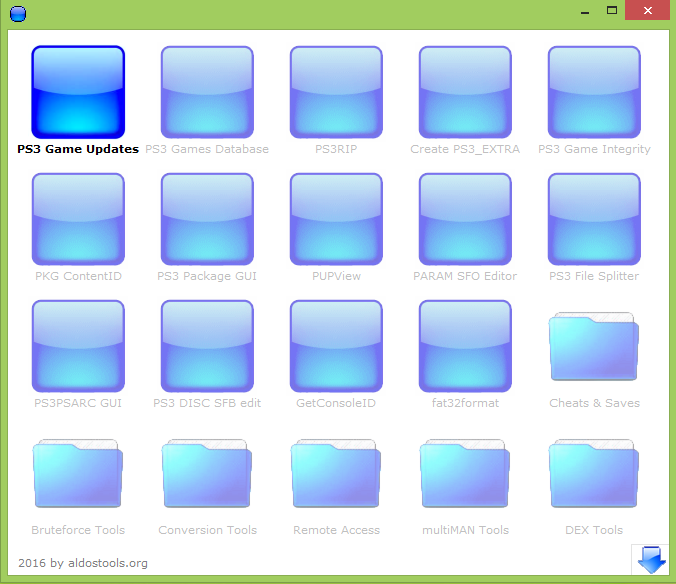Click the blue download arrow icon
676x584 pixels.
pyautogui.click(x=651, y=559)
